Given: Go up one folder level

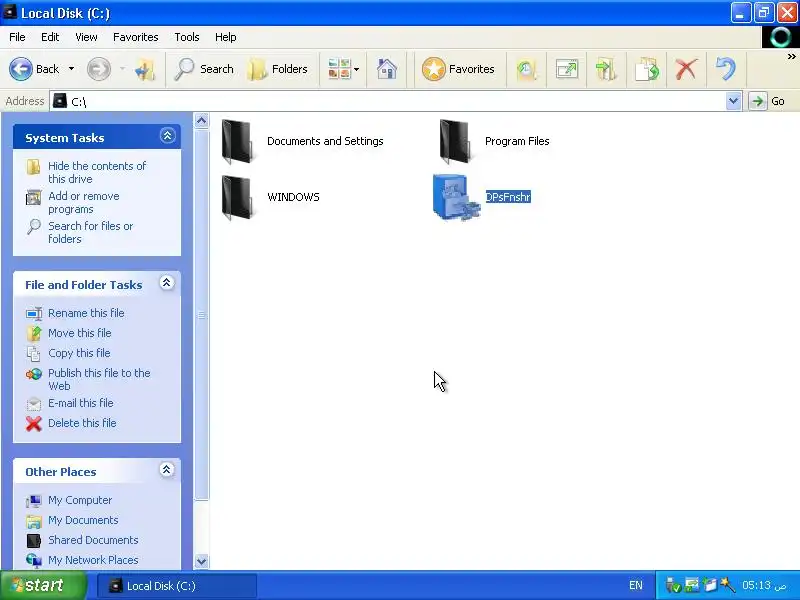Looking at the screenshot, I should tap(145, 69).
